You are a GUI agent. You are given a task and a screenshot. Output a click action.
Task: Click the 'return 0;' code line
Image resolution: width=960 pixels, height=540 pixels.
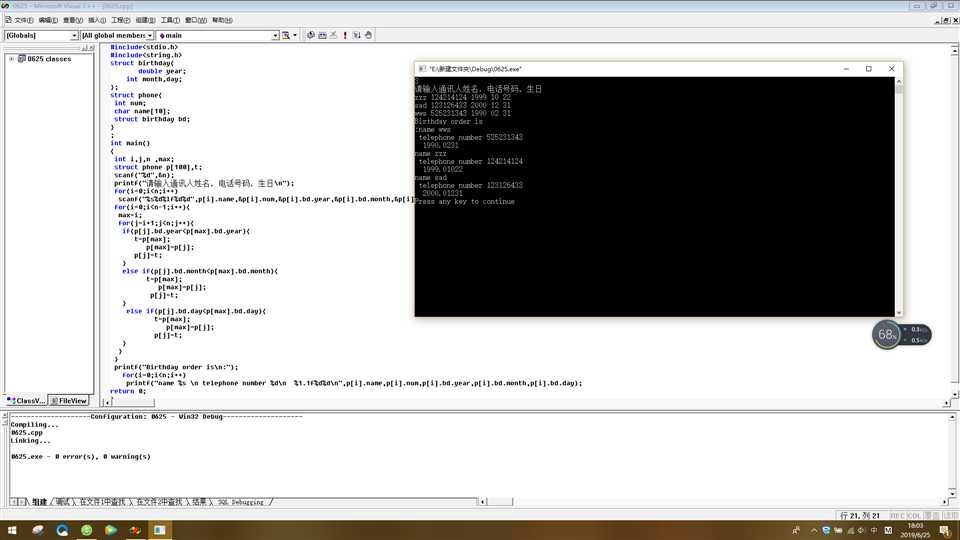(128, 391)
